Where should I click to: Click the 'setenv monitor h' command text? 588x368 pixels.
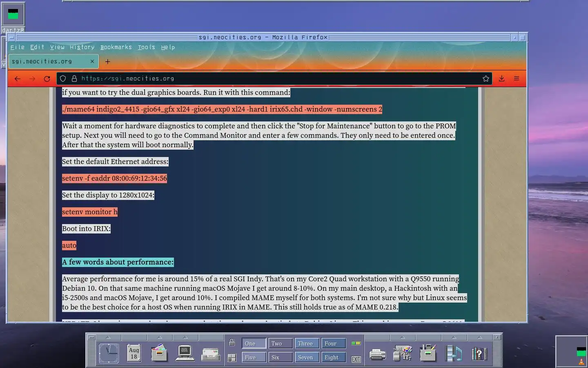pyautogui.click(x=90, y=212)
